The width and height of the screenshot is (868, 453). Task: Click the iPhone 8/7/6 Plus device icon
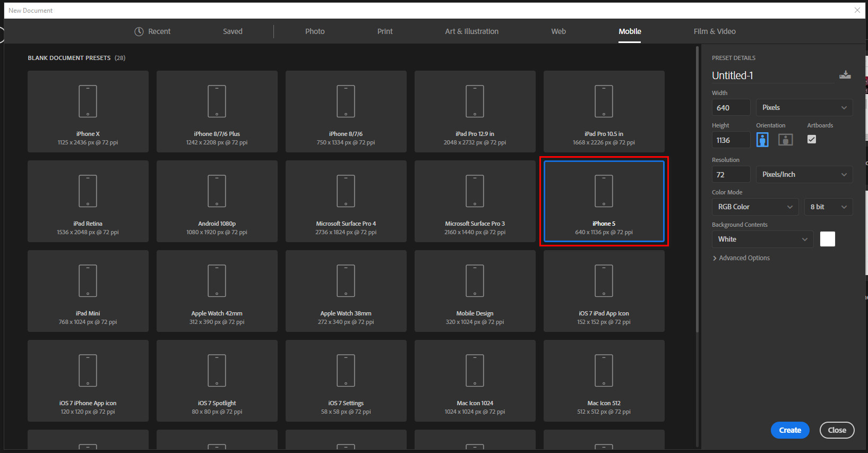[x=217, y=101]
